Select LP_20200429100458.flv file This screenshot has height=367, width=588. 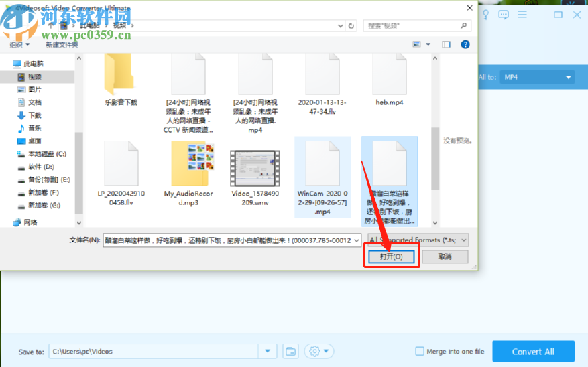[121, 173]
